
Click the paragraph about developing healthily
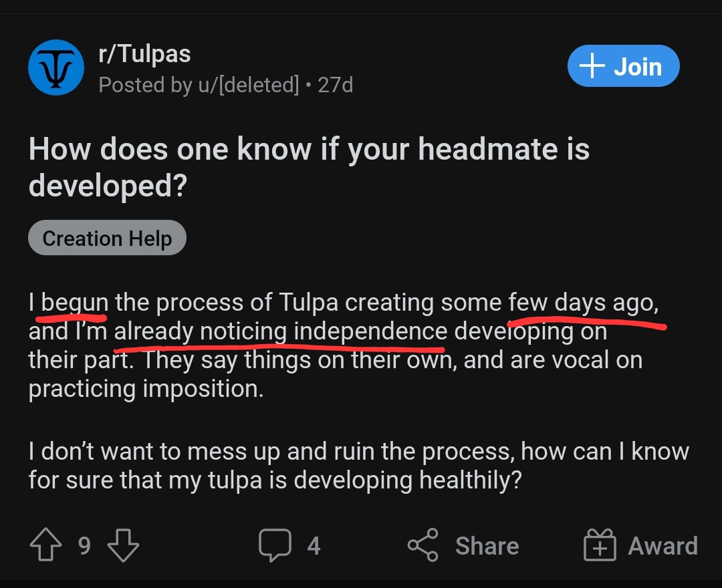tap(358, 466)
